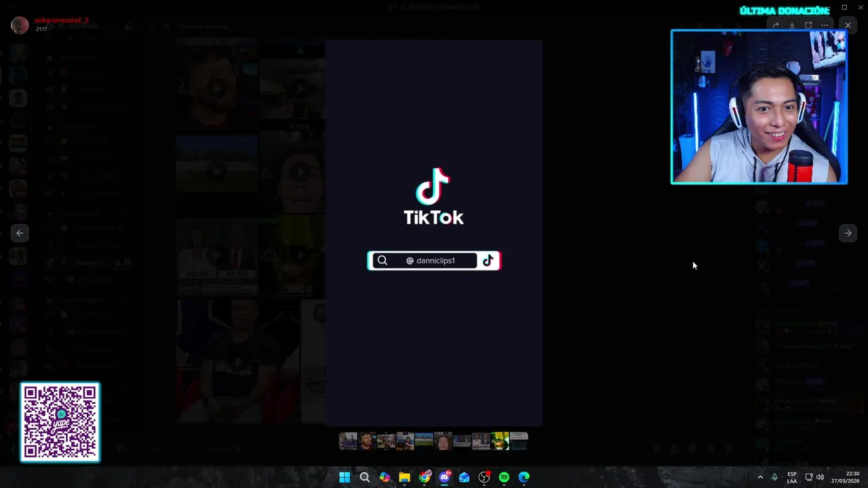Close the media viewer with the X button
Viewport: 868px width, 488px height.
(848, 25)
